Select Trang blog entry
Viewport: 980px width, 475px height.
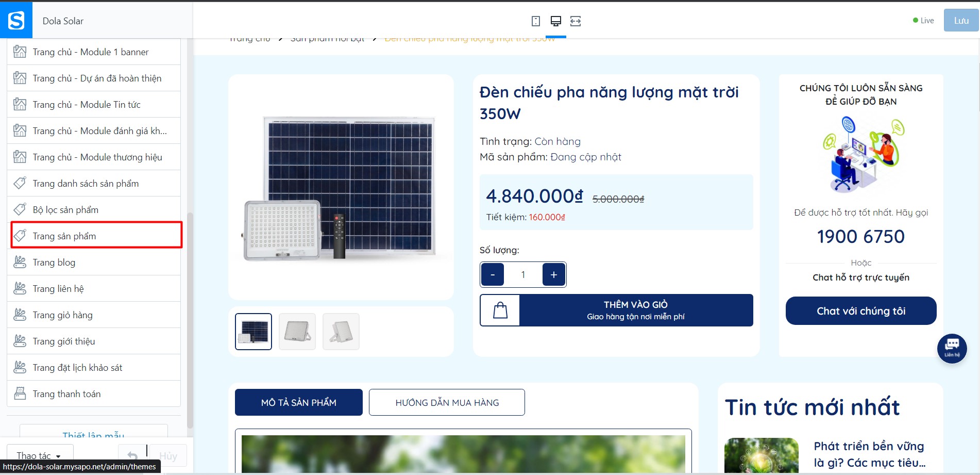pyautogui.click(x=94, y=262)
